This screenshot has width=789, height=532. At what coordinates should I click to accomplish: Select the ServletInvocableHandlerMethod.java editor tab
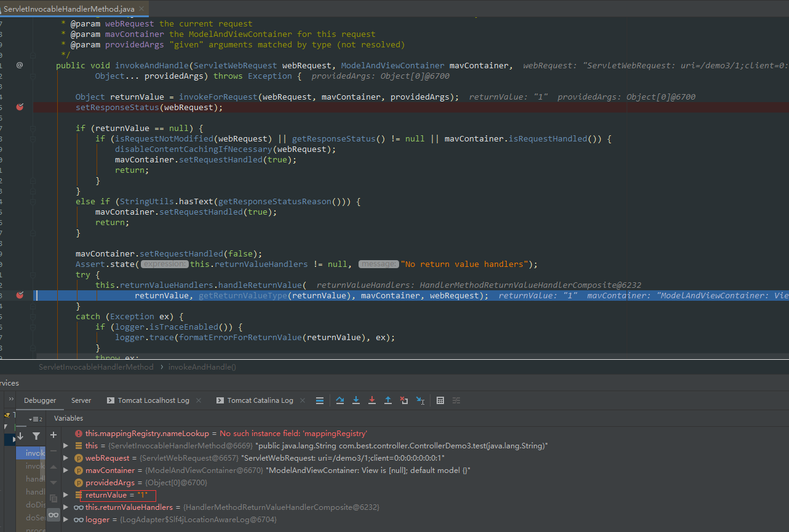(x=68, y=8)
